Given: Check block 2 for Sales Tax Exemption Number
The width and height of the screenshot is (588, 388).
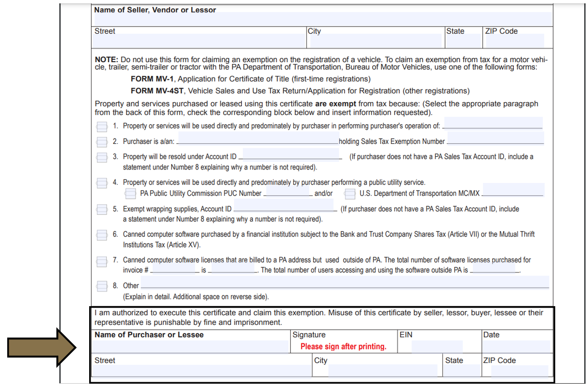Looking at the screenshot, I should pyautogui.click(x=102, y=142).
